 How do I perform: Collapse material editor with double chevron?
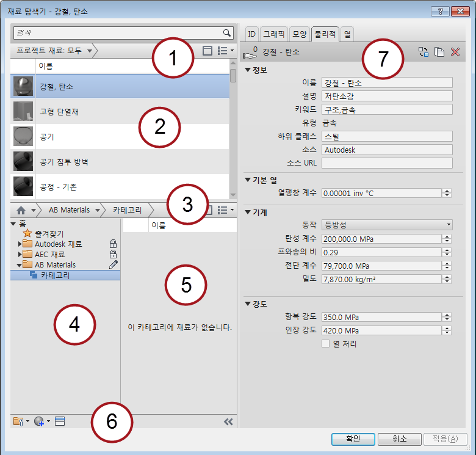click(x=228, y=421)
